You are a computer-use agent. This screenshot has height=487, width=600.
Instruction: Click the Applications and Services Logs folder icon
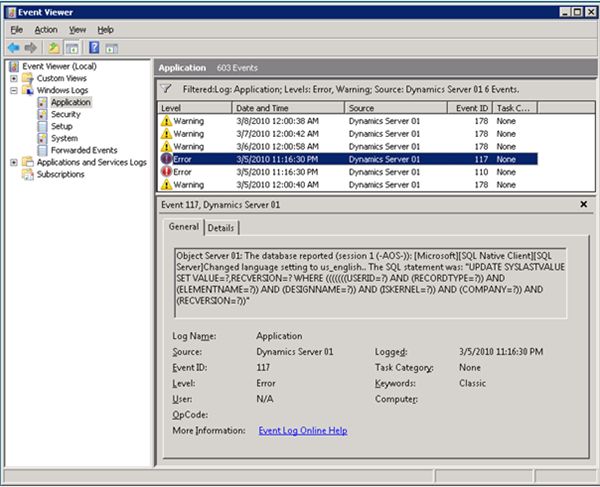[x=28, y=162]
